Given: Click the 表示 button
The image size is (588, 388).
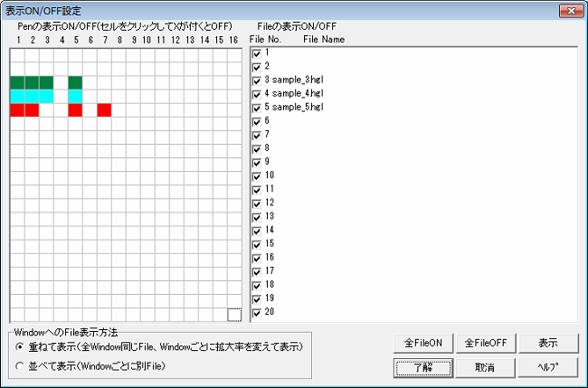Looking at the screenshot, I should (x=548, y=343).
